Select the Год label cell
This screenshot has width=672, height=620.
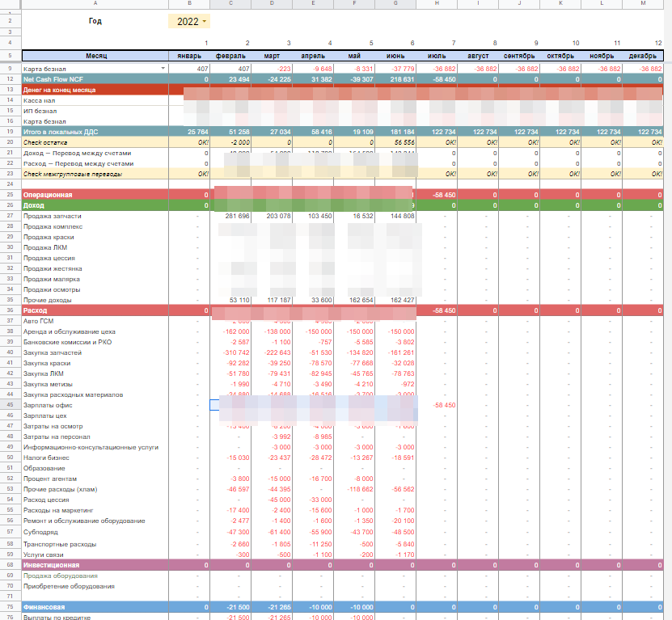[x=95, y=21]
